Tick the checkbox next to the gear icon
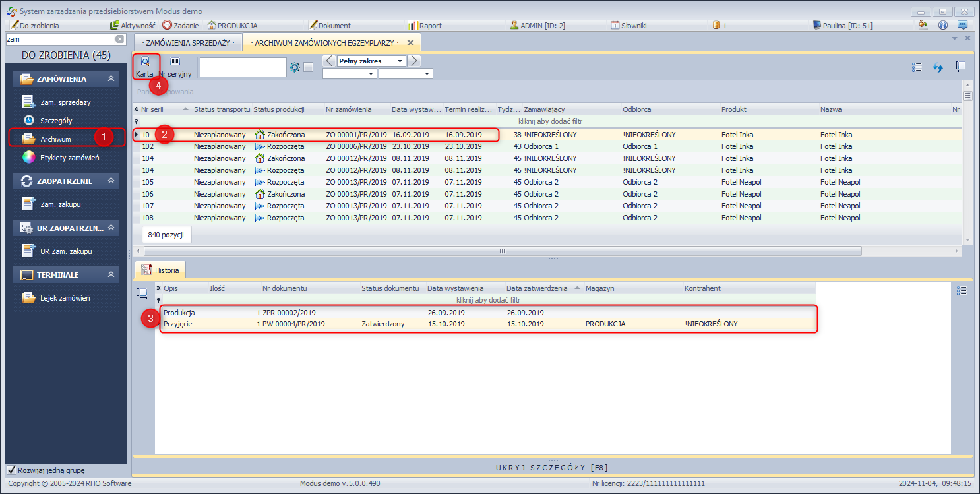 [x=308, y=67]
